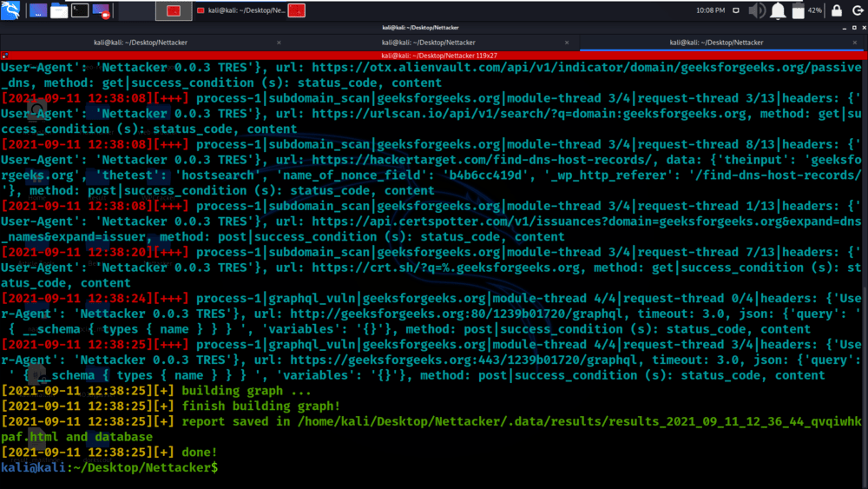The height and width of the screenshot is (489, 868).
Task: Click the crt.sh geeksforgeeks URL
Action: pyautogui.click(x=445, y=268)
